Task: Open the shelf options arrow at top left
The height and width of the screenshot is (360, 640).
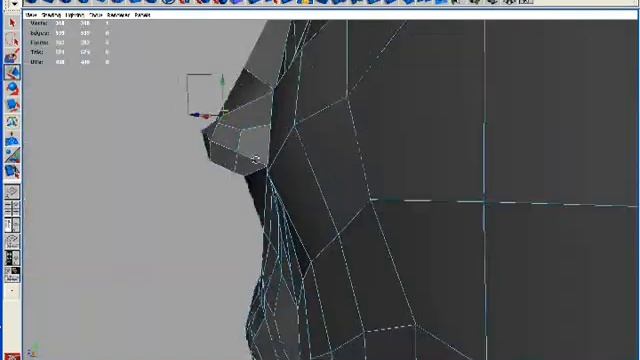Action: pos(15,4)
